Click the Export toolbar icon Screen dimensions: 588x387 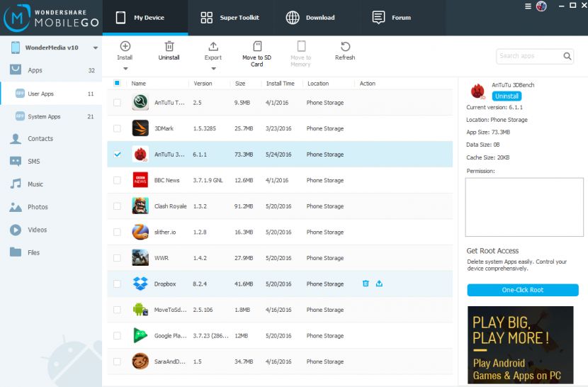[213, 46]
